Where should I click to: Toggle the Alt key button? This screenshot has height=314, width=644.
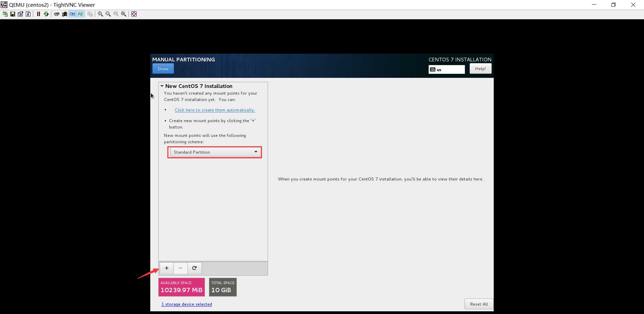(80, 14)
